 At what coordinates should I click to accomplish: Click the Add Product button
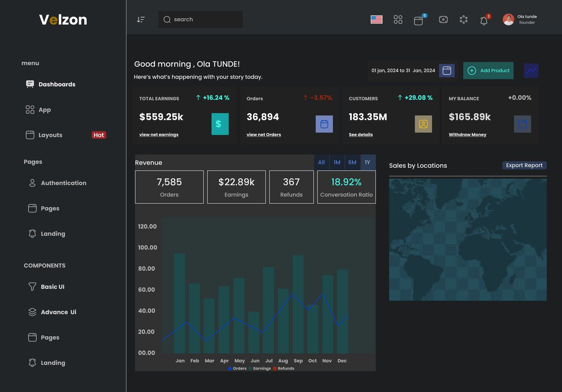(488, 71)
